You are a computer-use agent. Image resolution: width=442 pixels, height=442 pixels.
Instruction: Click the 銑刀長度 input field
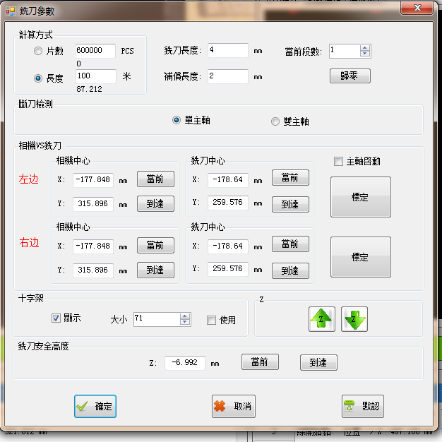[x=228, y=50]
